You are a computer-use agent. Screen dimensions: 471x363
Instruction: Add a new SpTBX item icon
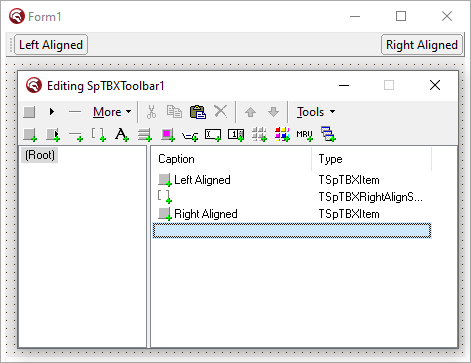30,135
